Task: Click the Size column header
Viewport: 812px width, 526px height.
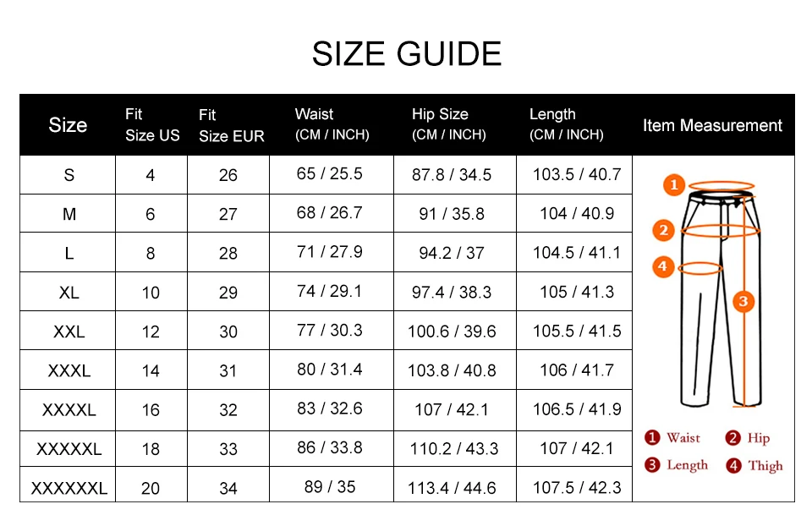Action: tap(68, 125)
